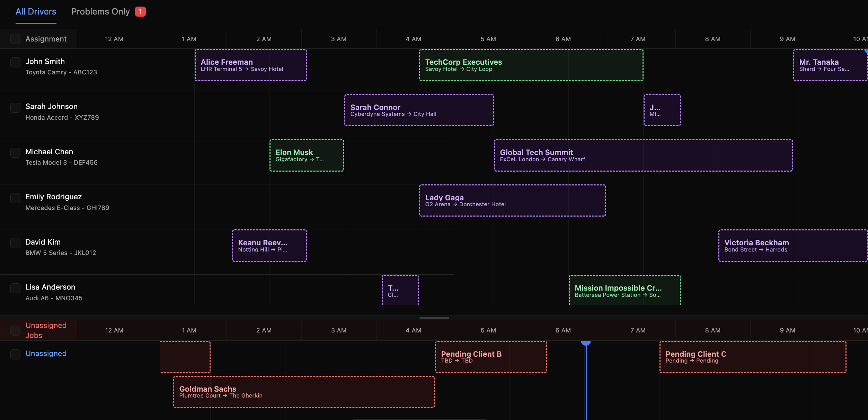
Task: Check the Assignment header checkbox
Action: pos(15,39)
